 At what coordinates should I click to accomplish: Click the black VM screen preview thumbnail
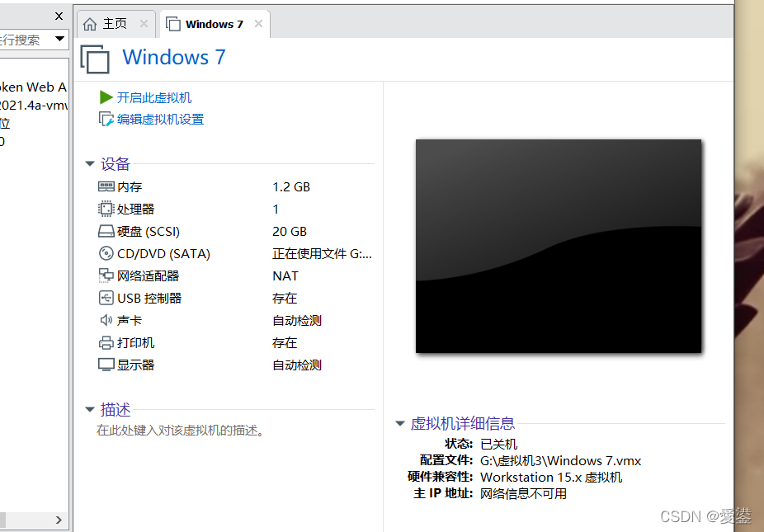click(559, 246)
